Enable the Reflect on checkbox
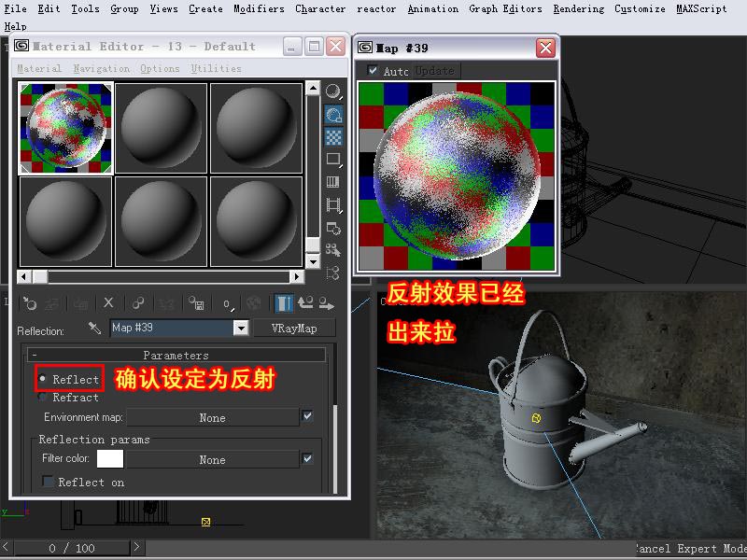747x560 pixels. coord(49,483)
